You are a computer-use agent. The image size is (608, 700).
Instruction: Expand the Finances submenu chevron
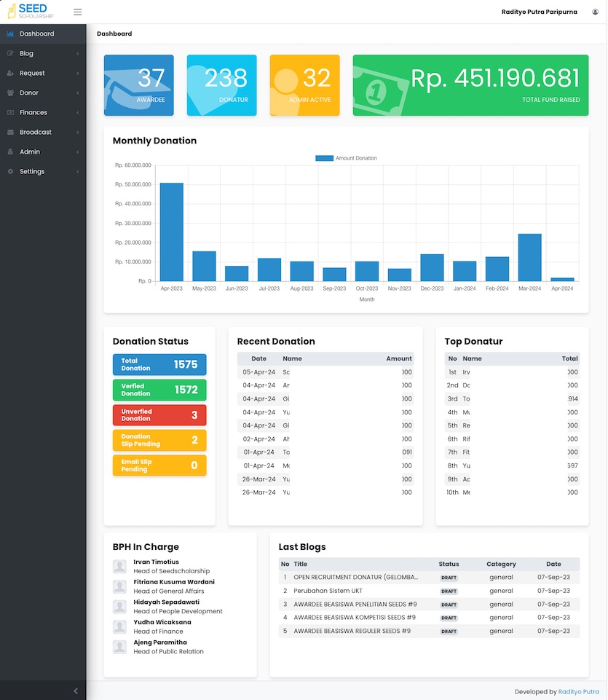tap(78, 113)
